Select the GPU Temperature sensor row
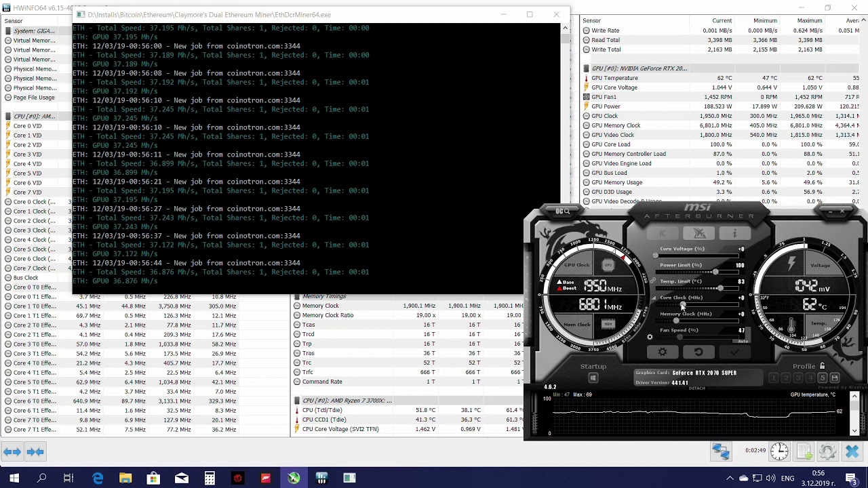 pos(722,78)
